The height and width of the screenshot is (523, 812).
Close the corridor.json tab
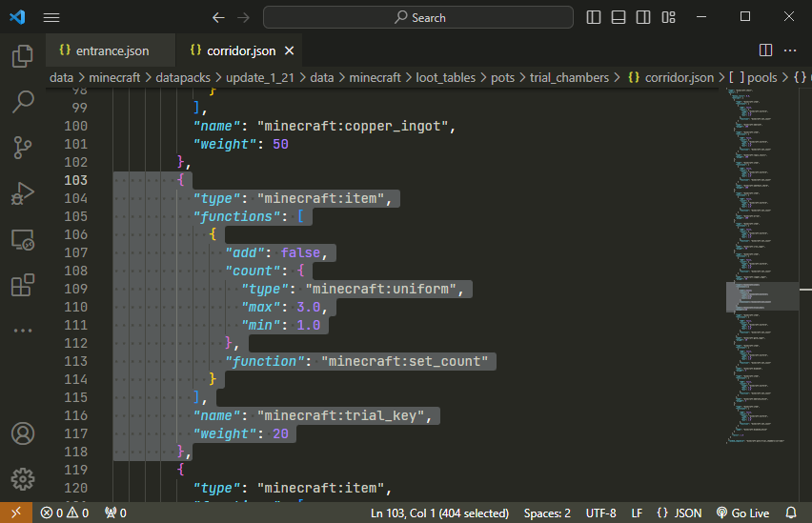click(x=290, y=50)
